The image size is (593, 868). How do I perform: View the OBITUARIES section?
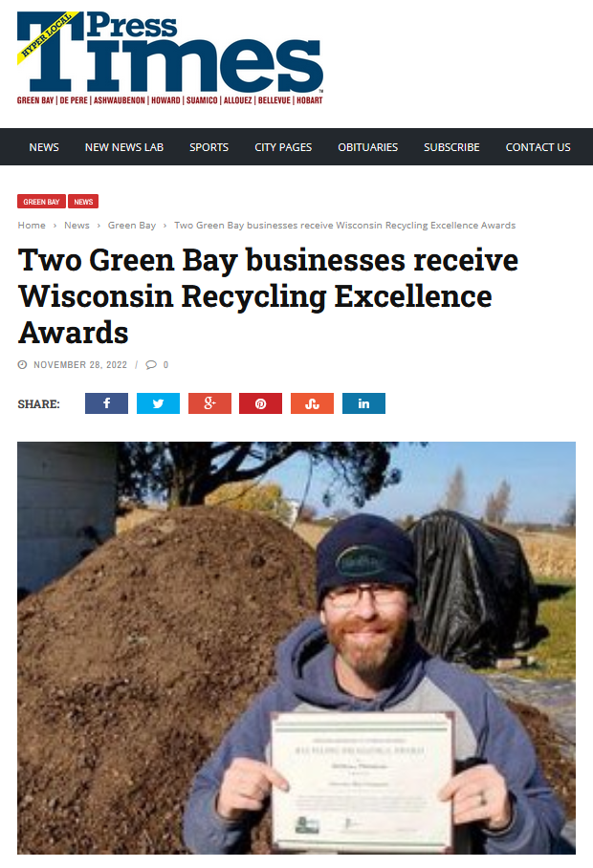[367, 147]
